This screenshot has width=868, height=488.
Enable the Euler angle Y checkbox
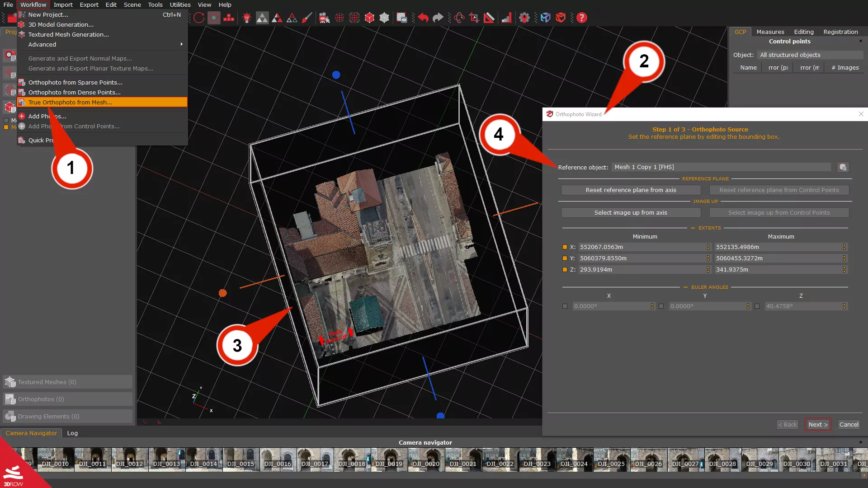tap(661, 306)
